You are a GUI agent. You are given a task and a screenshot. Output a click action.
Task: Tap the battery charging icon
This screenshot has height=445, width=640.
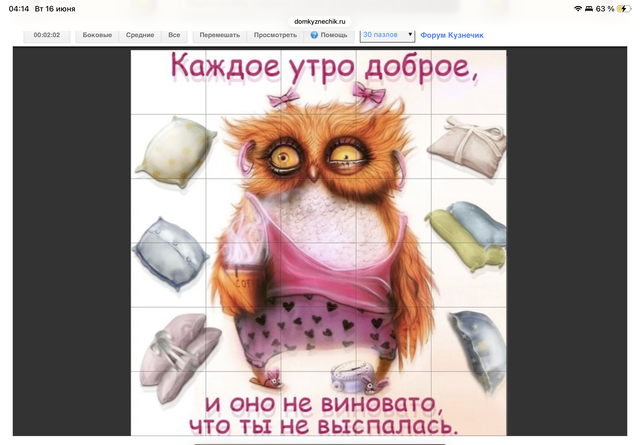point(624,9)
